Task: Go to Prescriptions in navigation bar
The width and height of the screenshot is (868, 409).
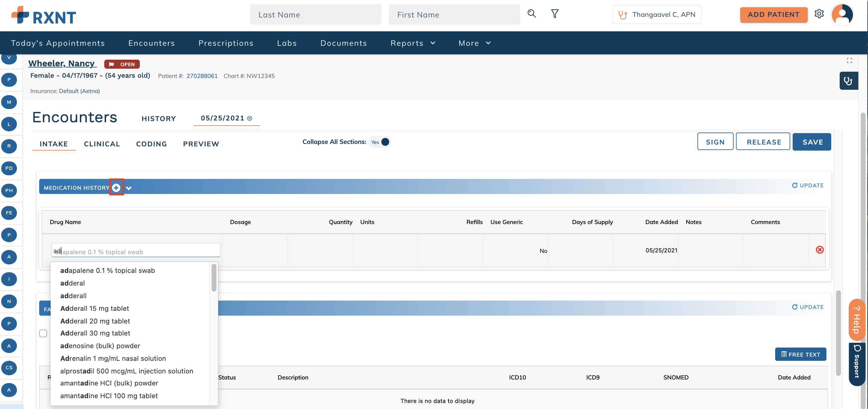Action: click(226, 43)
